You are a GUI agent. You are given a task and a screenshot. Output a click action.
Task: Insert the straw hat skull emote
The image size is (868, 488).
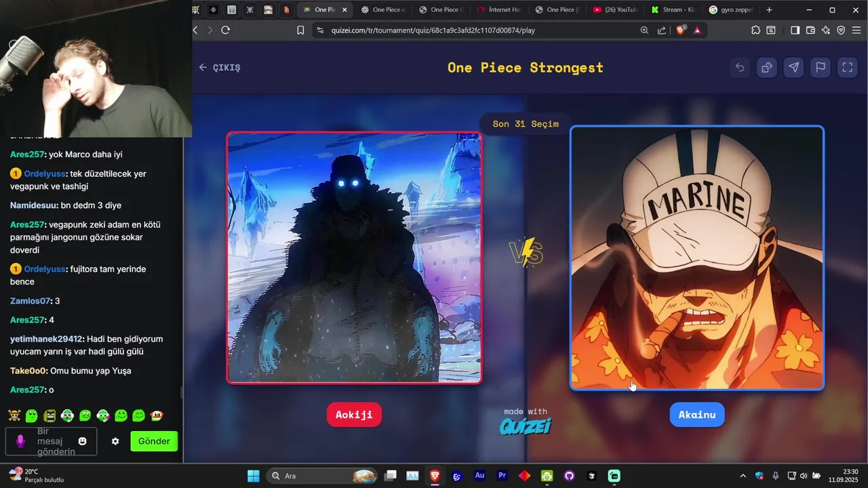(x=14, y=415)
